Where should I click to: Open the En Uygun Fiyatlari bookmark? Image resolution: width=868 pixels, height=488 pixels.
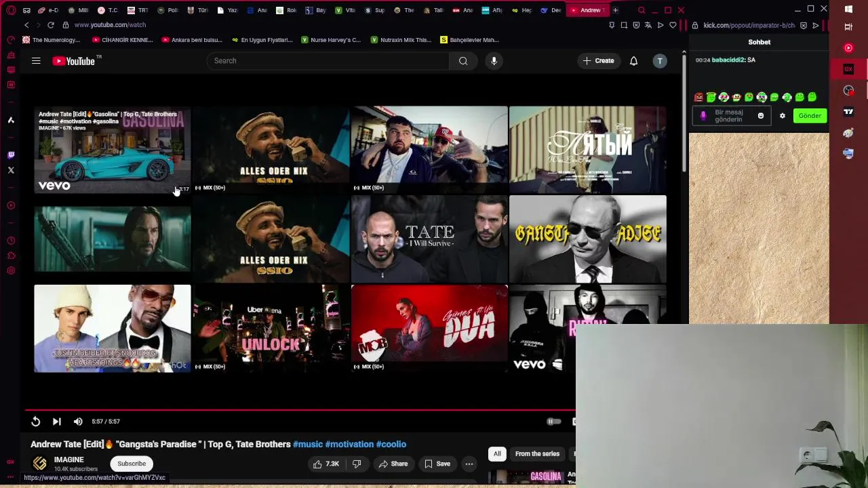tap(262, 40)
